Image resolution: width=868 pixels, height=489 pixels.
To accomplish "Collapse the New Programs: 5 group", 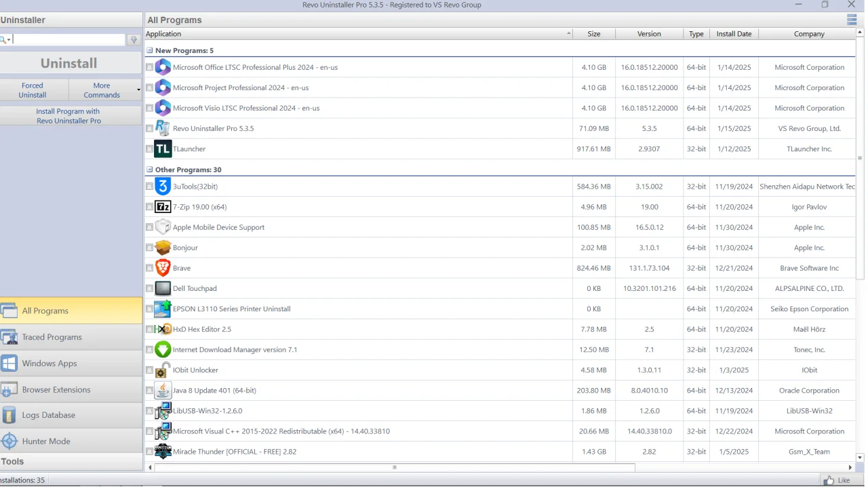I will tap(150, 50).
